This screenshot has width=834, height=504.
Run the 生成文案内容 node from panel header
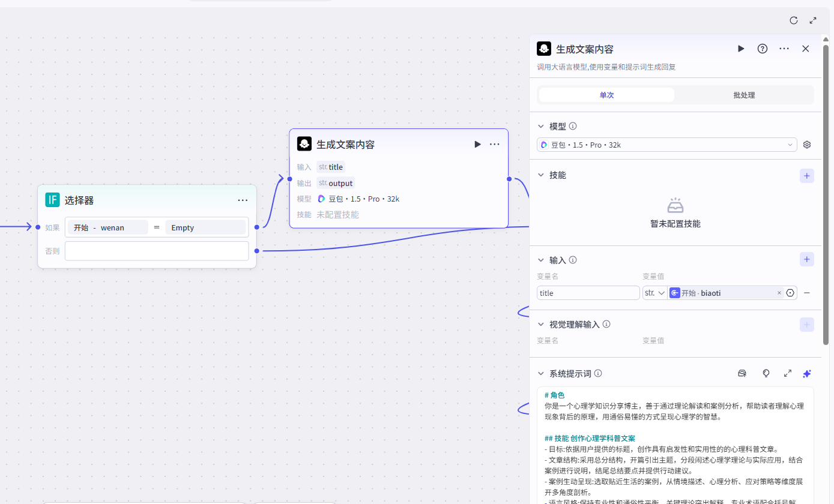pos(741,49)
